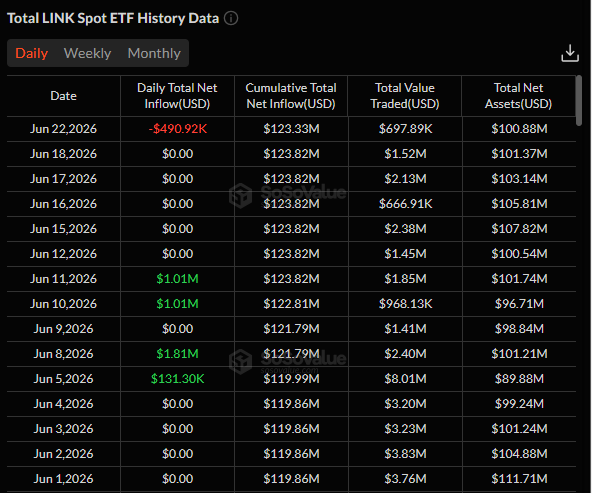This screenshot has height=494, width=592.
Task: Click the $101.74M net assets cell
Action: (519, 279)
